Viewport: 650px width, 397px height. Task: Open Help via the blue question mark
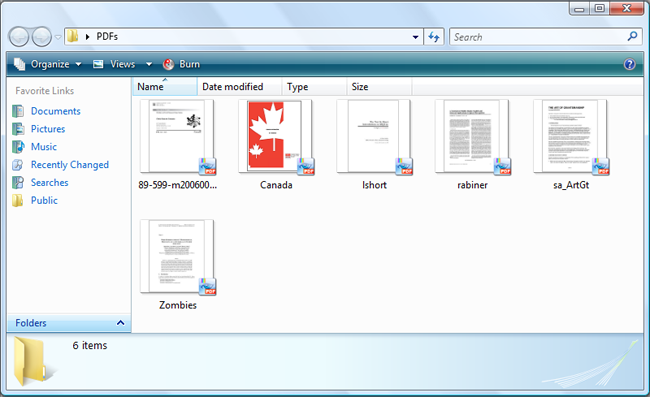click(x=629, y=64)
